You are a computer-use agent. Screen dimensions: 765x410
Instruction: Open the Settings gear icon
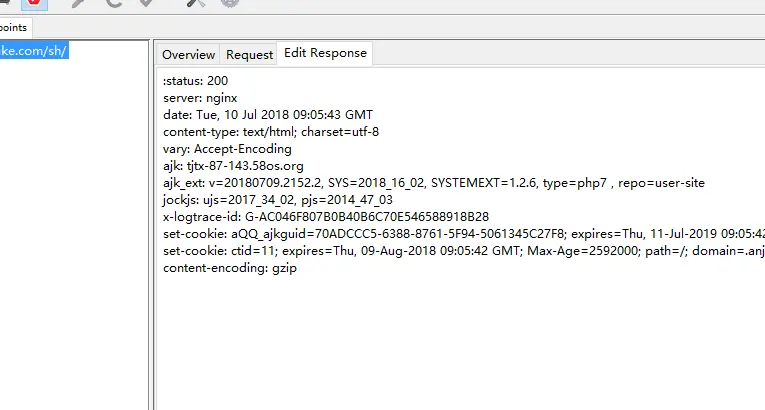tap(230, 3)
